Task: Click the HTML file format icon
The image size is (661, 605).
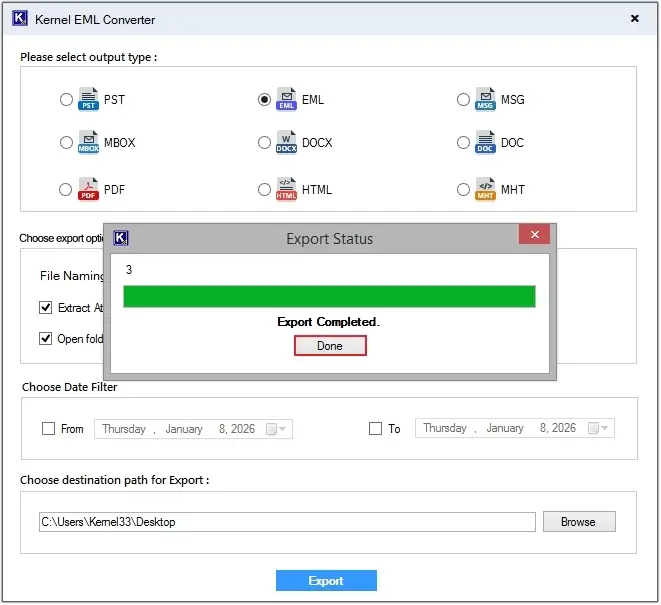Action: (287, 189)
